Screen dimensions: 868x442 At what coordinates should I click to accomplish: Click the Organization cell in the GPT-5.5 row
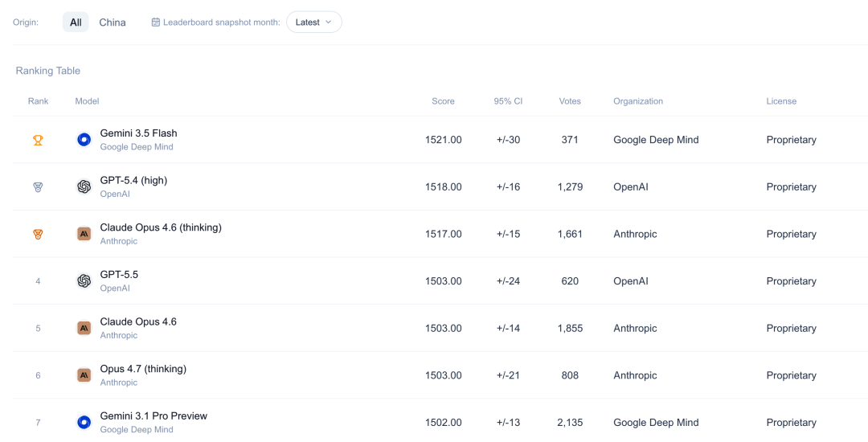coord(631,281)
